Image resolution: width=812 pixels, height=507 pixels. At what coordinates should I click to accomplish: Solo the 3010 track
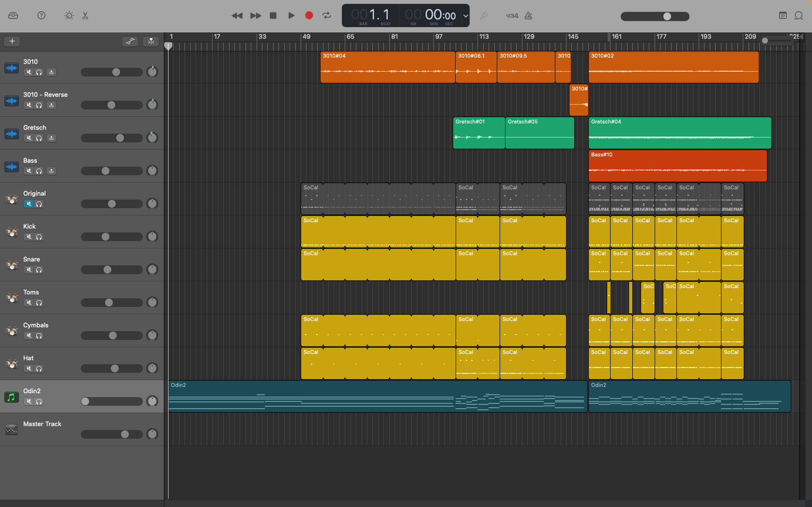click(x=39, y=72)
